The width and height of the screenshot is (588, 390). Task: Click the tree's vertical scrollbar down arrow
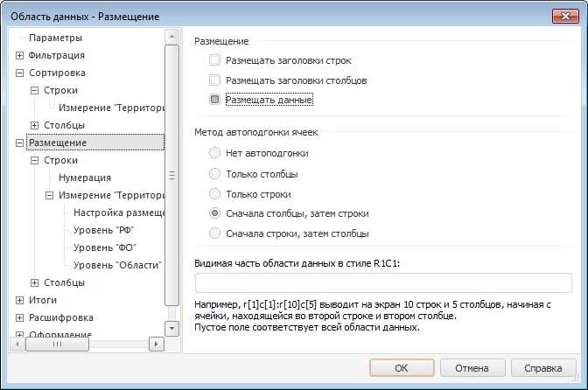[171, 328]
